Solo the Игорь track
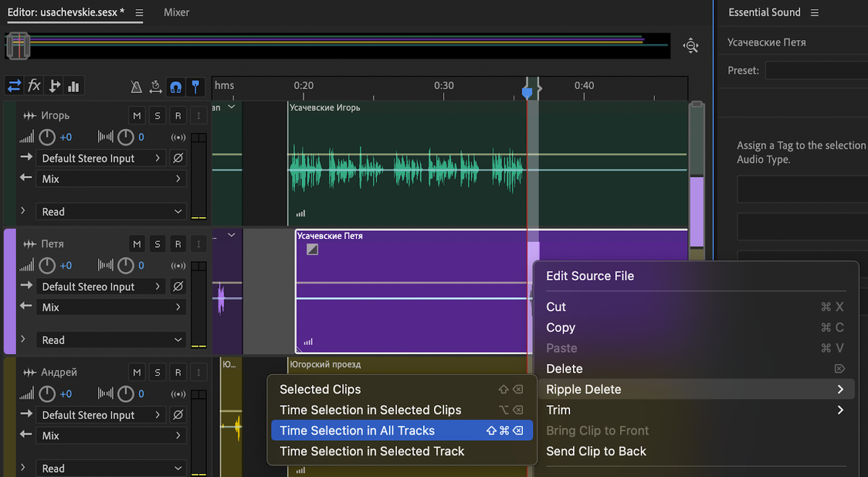Image resolution: width=868 pixels, height=477 pixels. coord(158,116)
